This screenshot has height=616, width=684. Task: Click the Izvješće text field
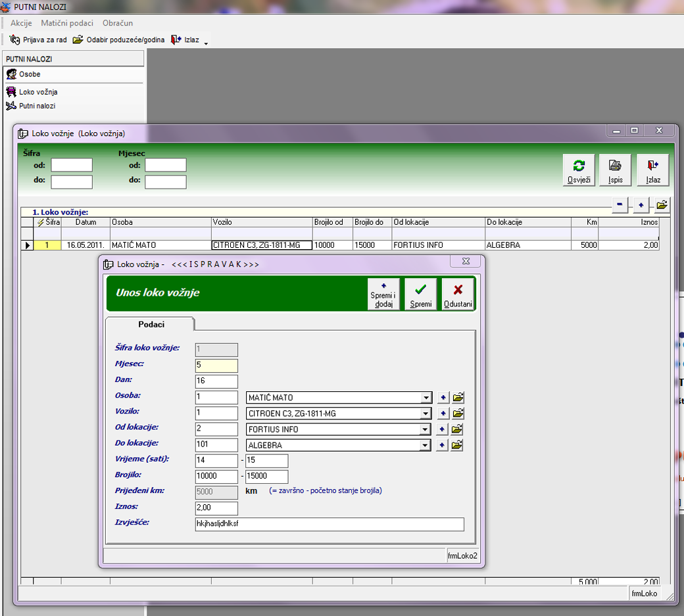330,524
